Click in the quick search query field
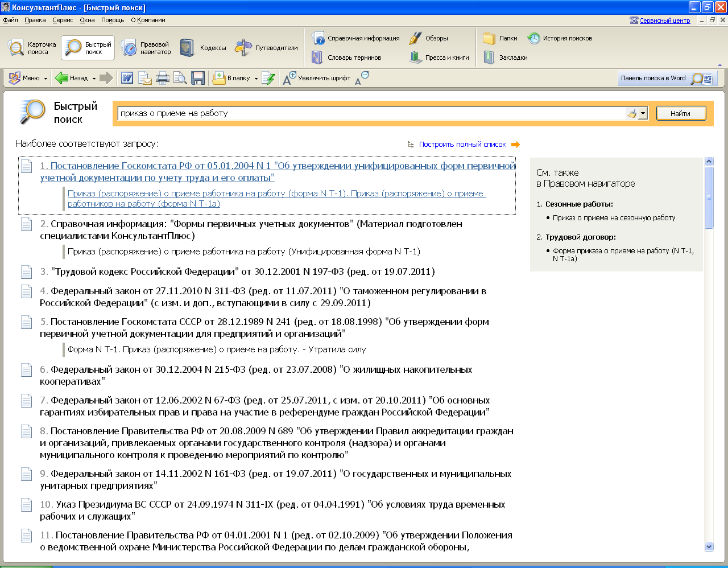Viewport: 728px width, 568px height. tap(372, 113)
